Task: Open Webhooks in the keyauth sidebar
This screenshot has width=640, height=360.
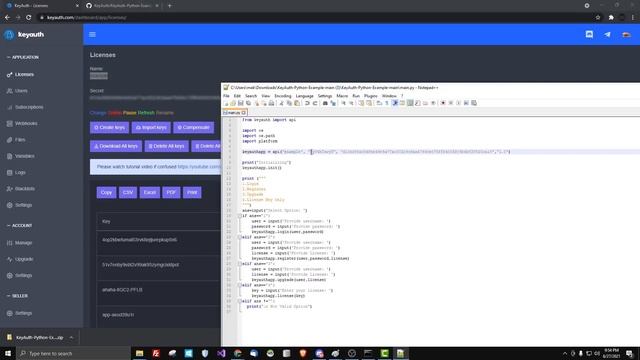Action: pyautogui.click(x=22, y=124)
